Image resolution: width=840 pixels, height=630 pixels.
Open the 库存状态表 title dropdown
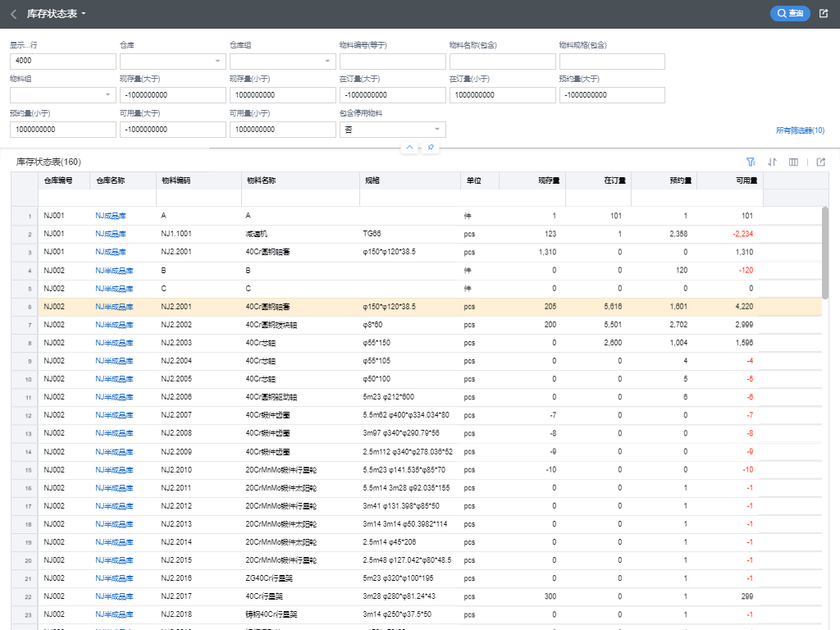tap(57, 14)
